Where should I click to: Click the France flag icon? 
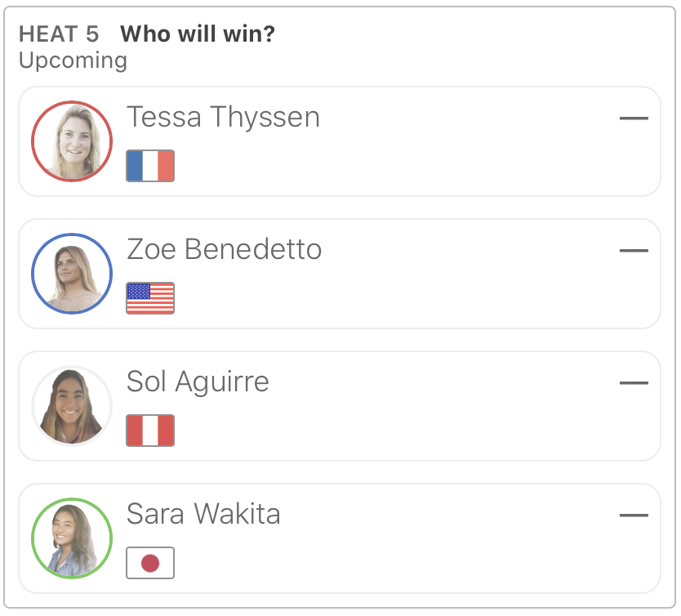150,166
